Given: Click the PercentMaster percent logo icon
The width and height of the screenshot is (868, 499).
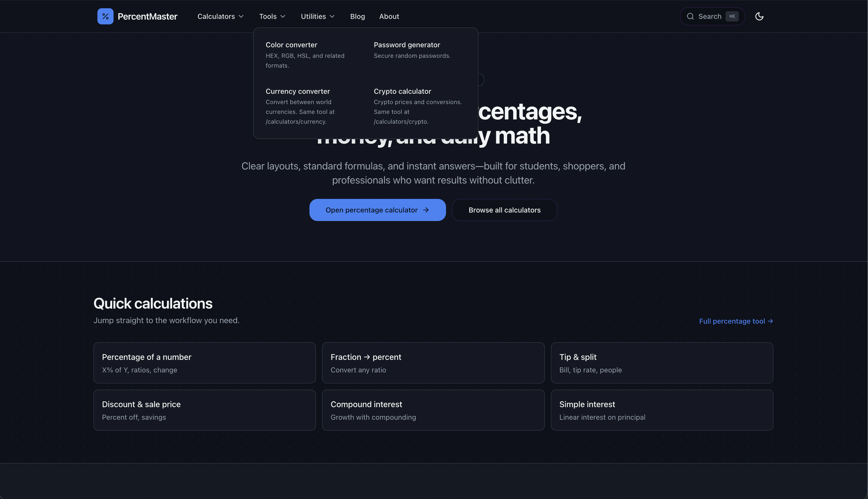Looking at the screenshot, I should (x=105, y=16).
